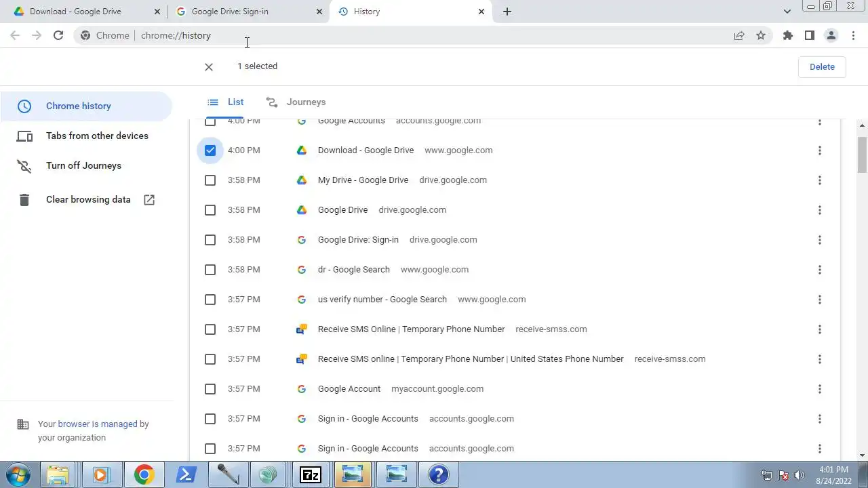Open the Windows Start button
This screenshot has height=488, width=868.
18,474
